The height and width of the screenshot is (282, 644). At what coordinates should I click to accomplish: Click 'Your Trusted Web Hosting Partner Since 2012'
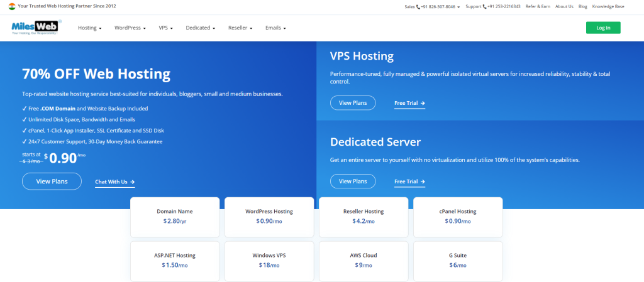67,6
